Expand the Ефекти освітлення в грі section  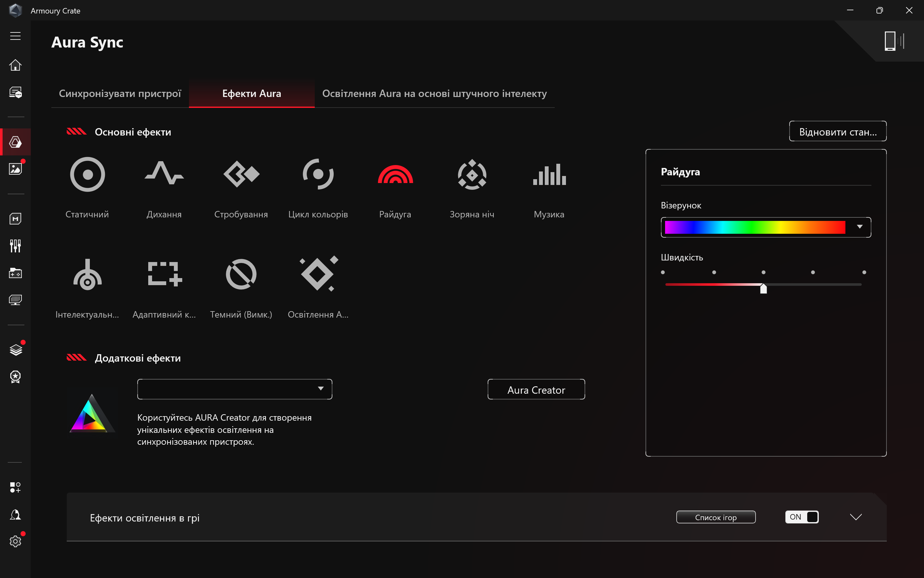click(856, 517)
